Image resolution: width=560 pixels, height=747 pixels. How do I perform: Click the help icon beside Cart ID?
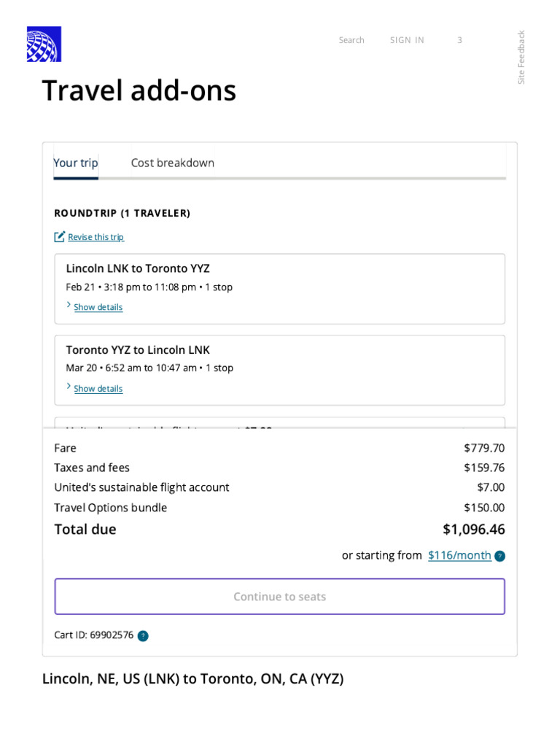pos(143,636)
